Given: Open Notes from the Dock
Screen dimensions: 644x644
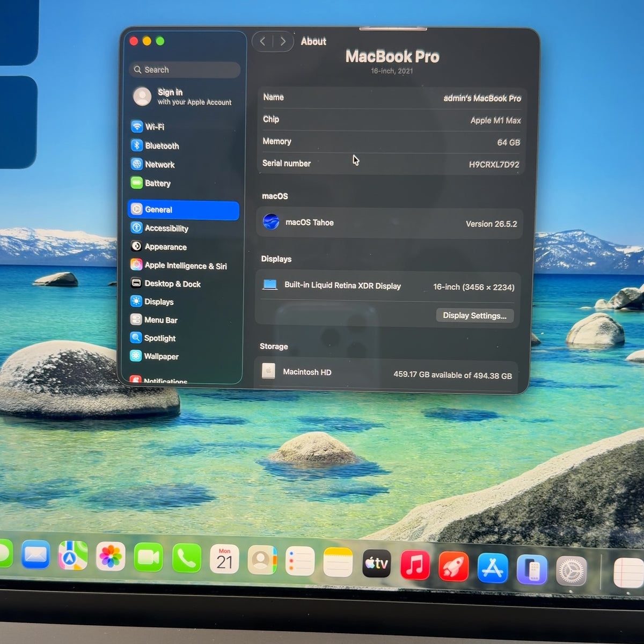Looking at the screenshot, I should 338,563.
